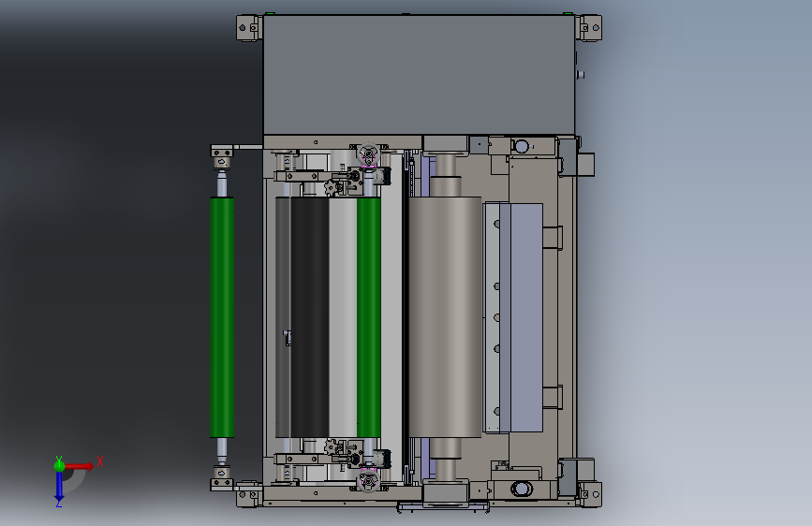Select the bottom-left corner mounting bracket
Viewport: 812px width, 526px height.
(249, 494)
